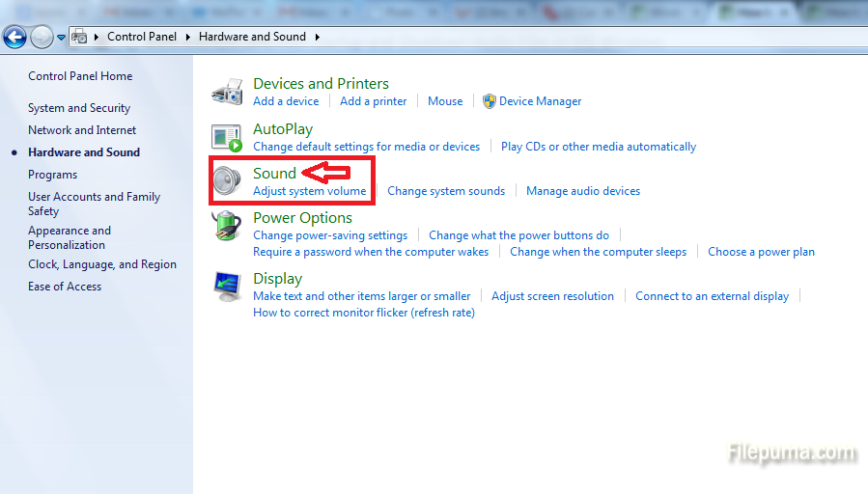Require a password when the computer wakes
The image size is (868, 494).
coord(371,252)
